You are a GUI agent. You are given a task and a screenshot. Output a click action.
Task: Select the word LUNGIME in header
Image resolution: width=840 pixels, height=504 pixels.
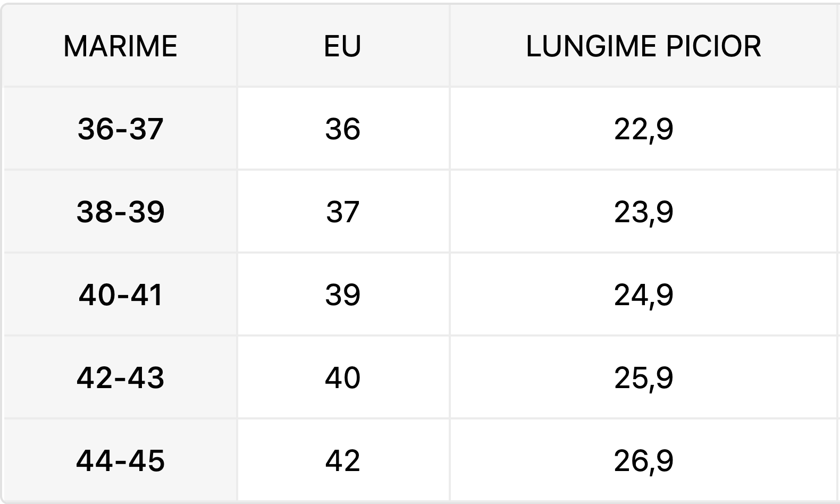591,46
